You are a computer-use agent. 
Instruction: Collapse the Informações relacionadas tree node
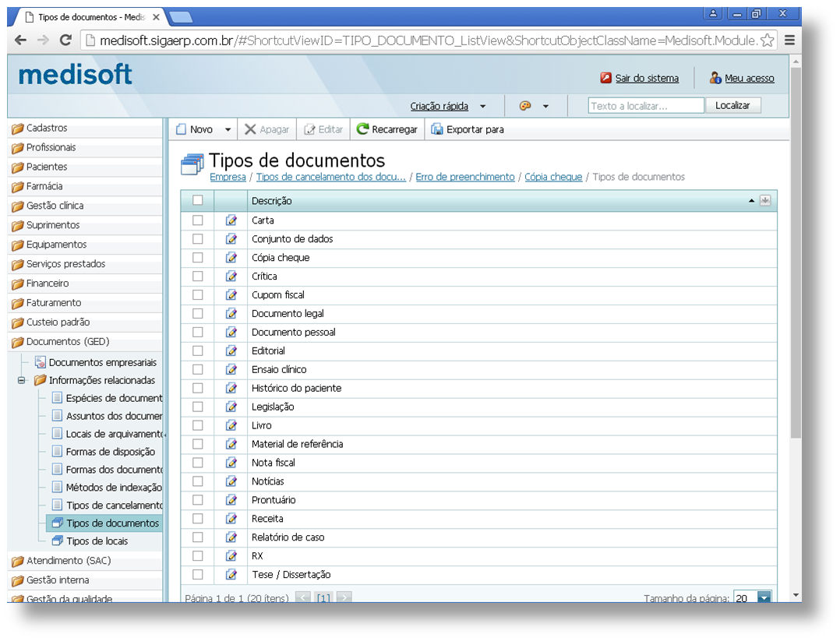22,381
